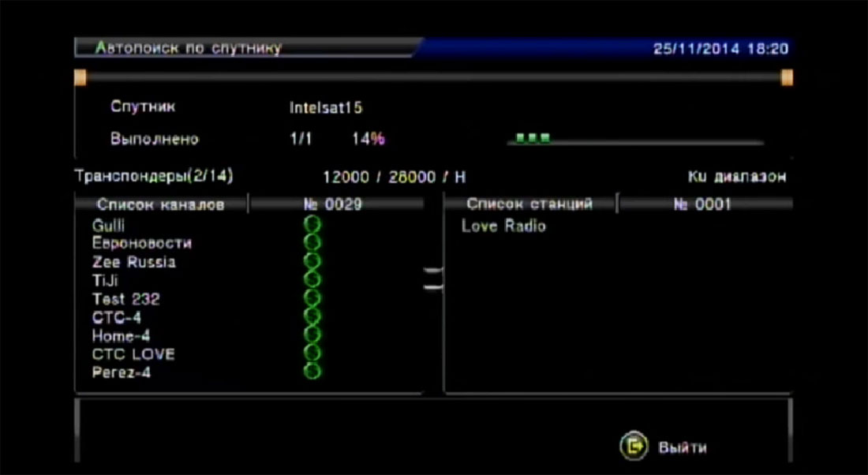This screenshot has width=868, height=475.
Task: Click the green icon beside Home-4
Action: pyautogui.click(x=312, y=335)
